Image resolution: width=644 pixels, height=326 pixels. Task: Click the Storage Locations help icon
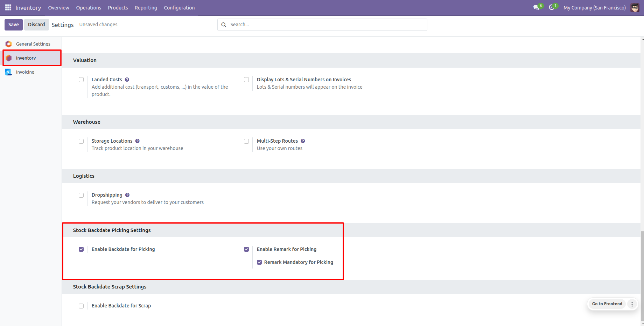pyautogui.click(x=138, y=141)
